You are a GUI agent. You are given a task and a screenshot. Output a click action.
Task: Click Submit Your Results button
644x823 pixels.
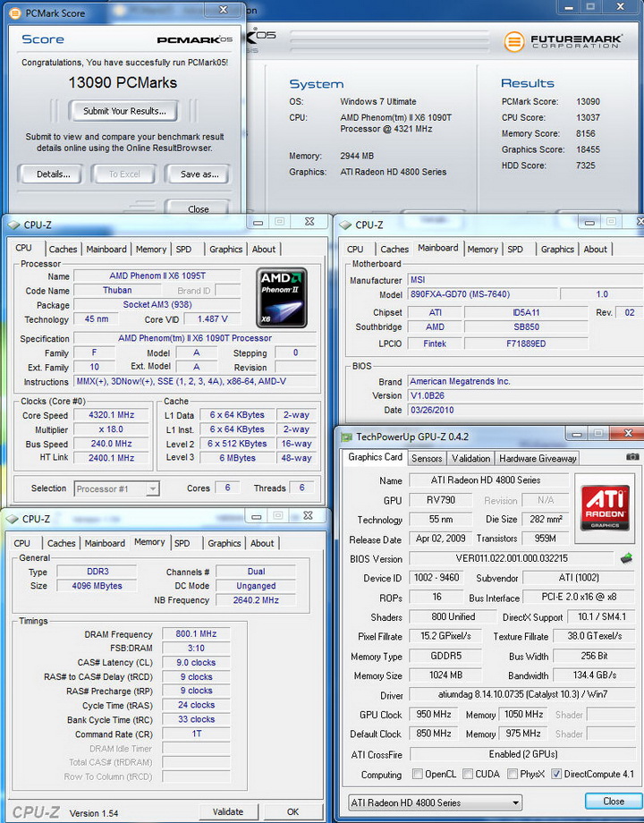(x=123, y=111)
